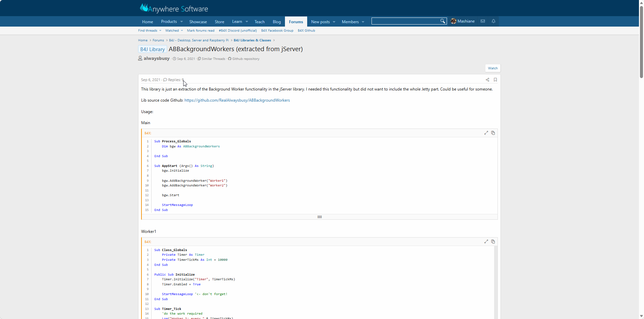Click the Mashiane username in the navbar
Image resolution: width=644 pixels, height=319 pixels.
tap(466, 21)
